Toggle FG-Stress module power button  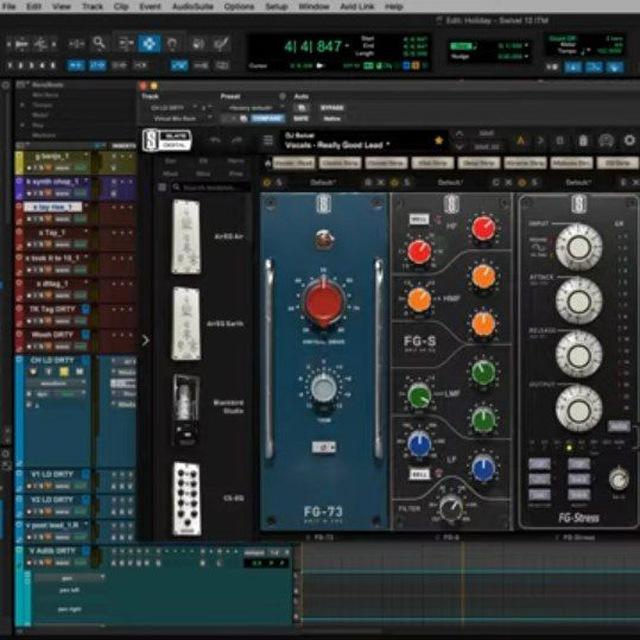coord(521,182)
